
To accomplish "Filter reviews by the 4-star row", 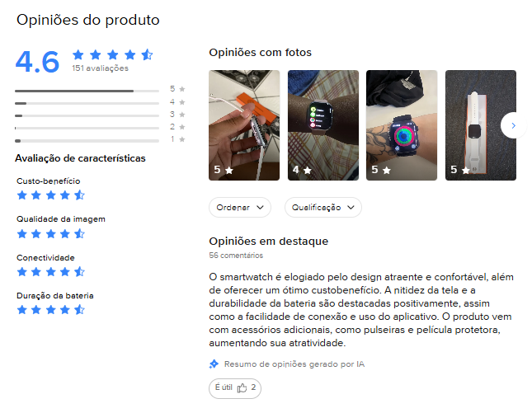I will (x=100, y=103).
